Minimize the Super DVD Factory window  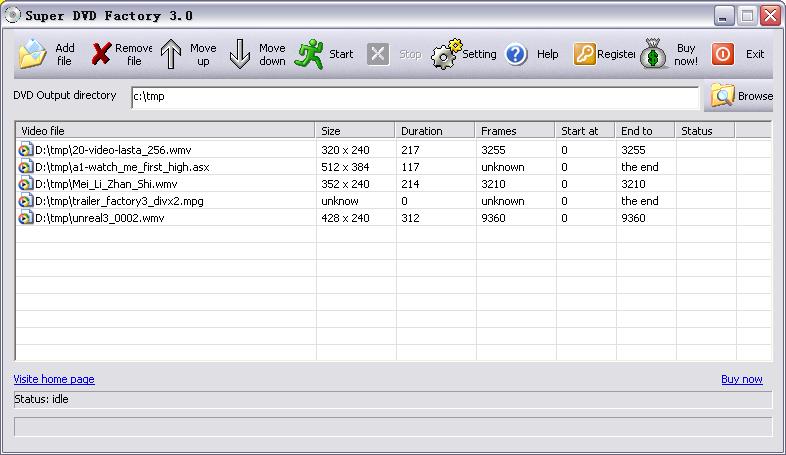click(723, 16)
